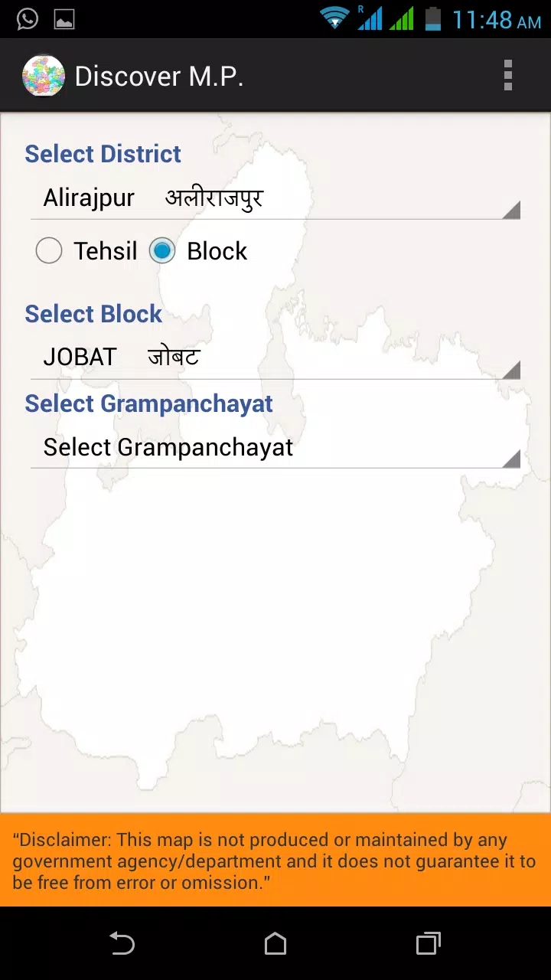Open the recent apps navigation button

(x=428, y=943)
